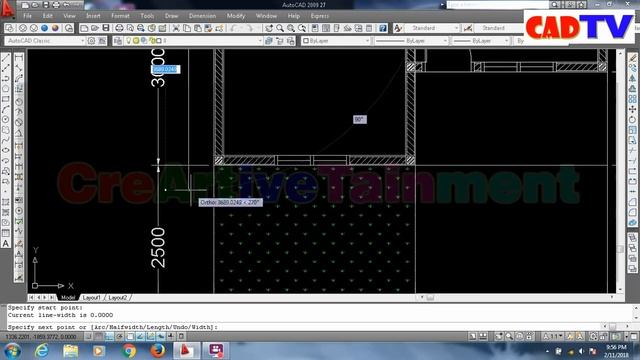Screen dimensions: 640x360
Task: Open the Text Style manager icon
Action: click(x=398, y=28)
